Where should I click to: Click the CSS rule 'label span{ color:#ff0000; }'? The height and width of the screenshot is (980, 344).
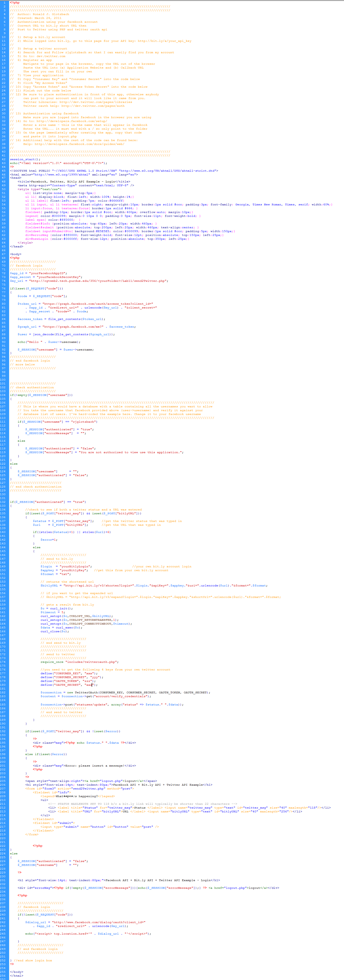53,220
